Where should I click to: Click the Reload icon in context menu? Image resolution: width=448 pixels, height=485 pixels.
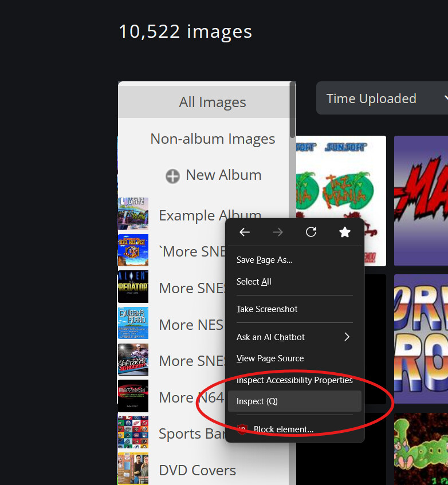coord(311,232)
